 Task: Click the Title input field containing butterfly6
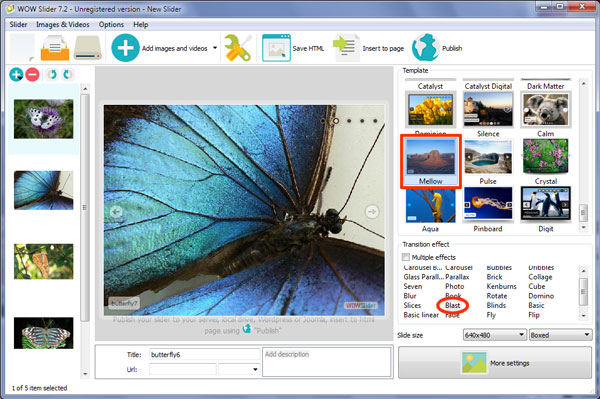tap(204, 355)
